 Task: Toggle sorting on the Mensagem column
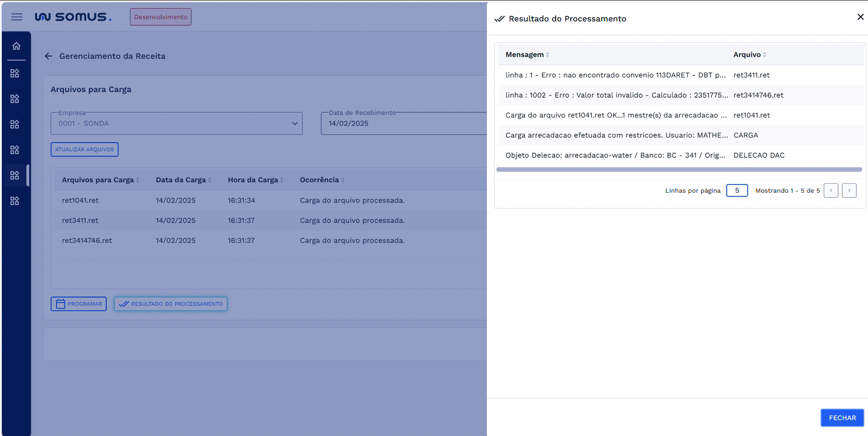click(547, 54)
